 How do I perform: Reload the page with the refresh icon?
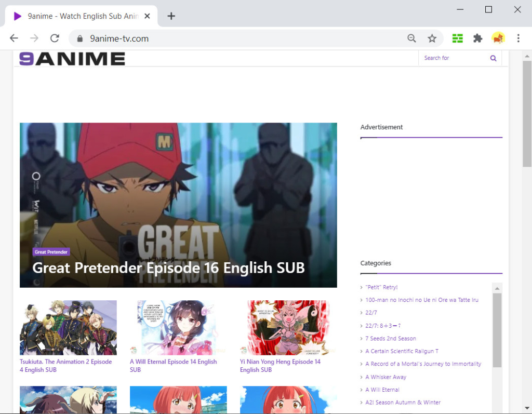pyautogui.click(x=55, y=38)
